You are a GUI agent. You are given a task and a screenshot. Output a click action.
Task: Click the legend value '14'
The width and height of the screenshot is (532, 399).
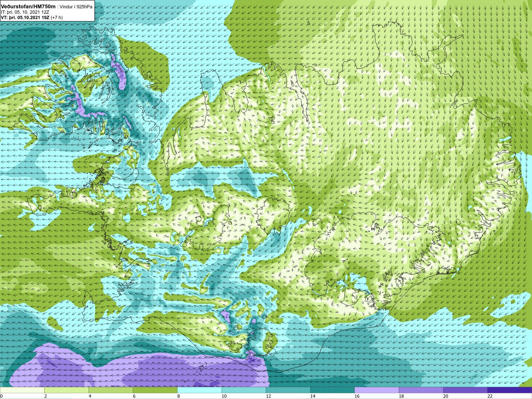(313, 396)
